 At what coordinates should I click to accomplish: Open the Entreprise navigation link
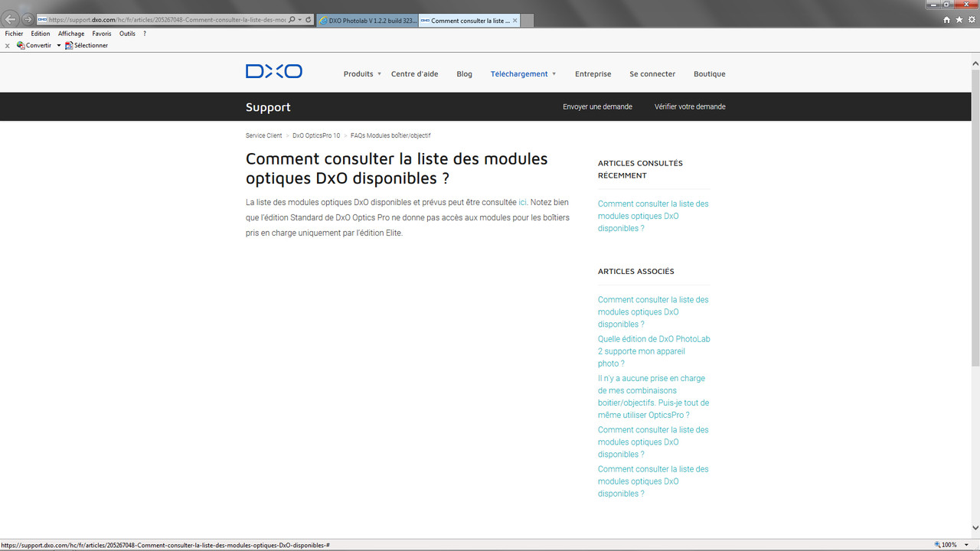(x=593, y=74)
